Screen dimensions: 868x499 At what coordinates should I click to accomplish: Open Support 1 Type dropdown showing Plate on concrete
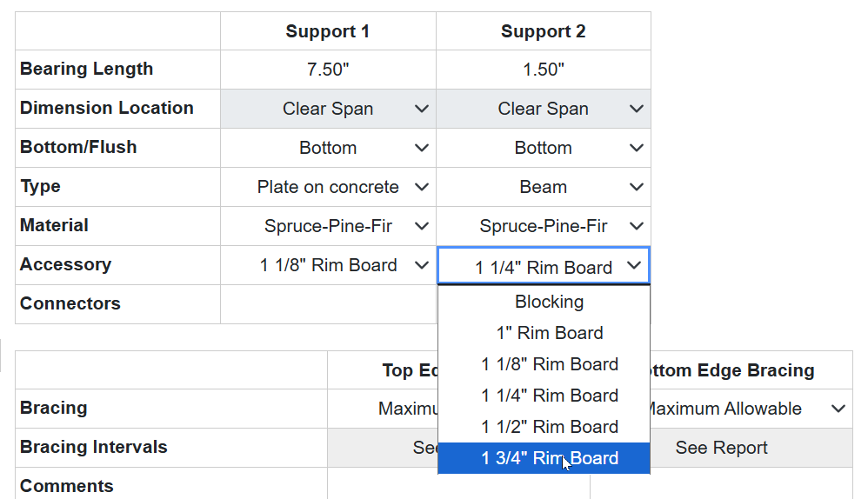(x=328, y=187)
